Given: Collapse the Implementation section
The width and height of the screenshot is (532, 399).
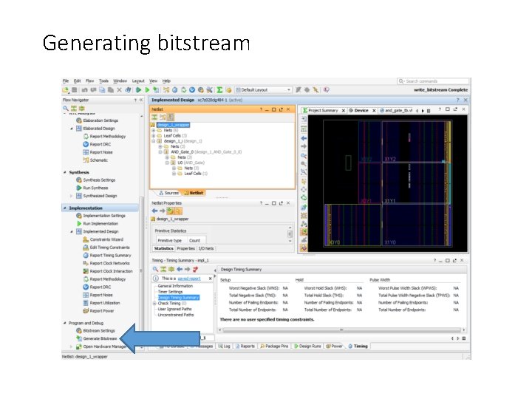Looking at the screenshot, I should point(65,208).
